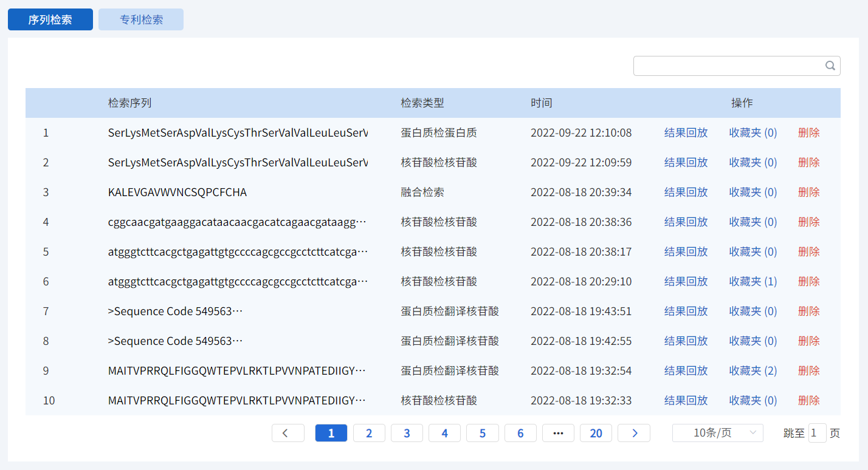Open 结果回放 for row 7 at 19:43:51
The height and width of the screenshot is (470, 868).
click(686, 311)
